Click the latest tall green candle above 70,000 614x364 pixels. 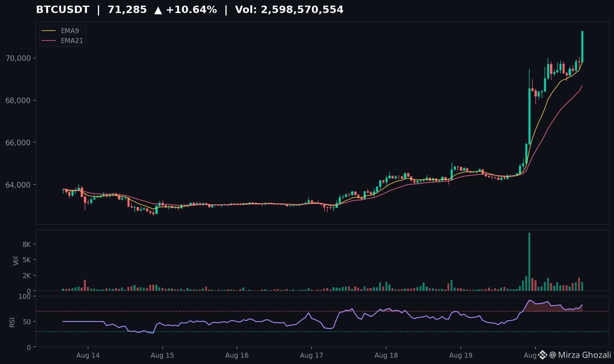[x=582, y=46]
